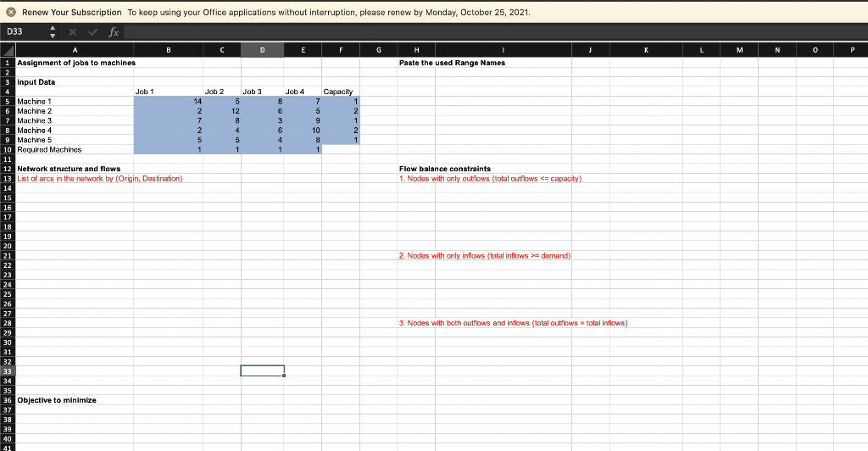Select the 'Input Data' cell

75,82
